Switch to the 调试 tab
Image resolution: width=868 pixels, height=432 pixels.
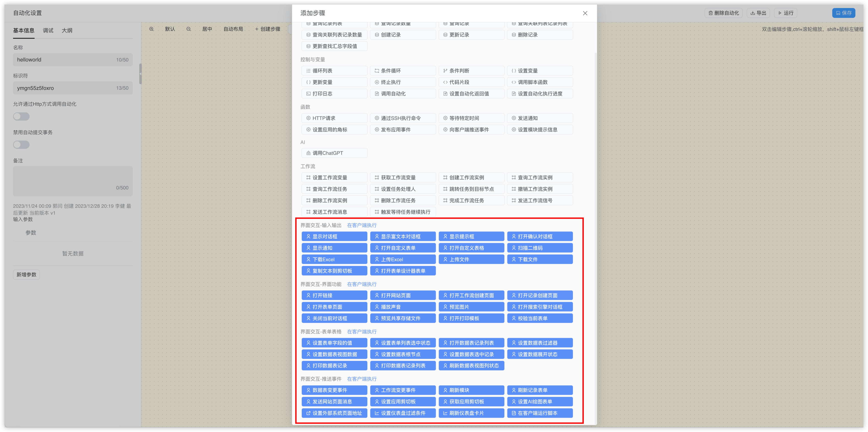[x=48, y=30]
